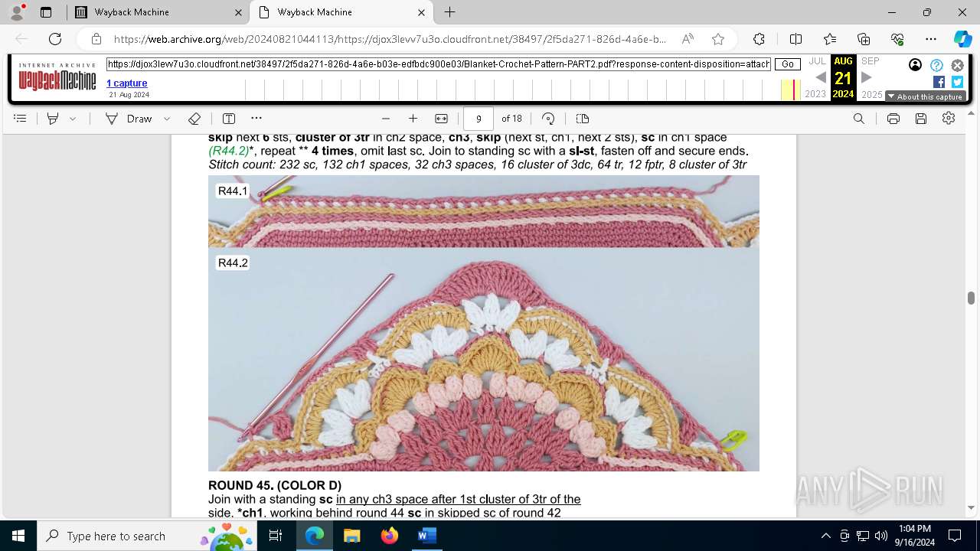980x551 pixels.
Task: Close the Wayback Machine toolbar
Action: coord(957,65)
